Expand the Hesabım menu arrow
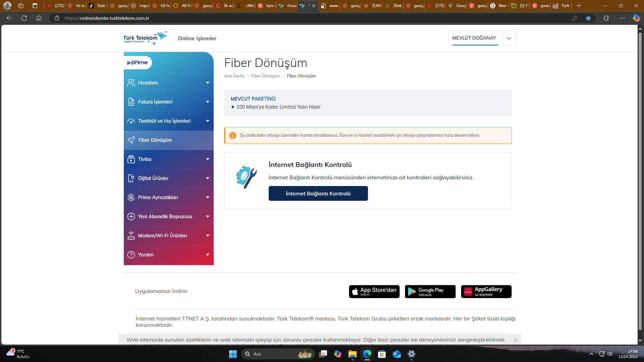Screen dimensions: 644x362 208,83
